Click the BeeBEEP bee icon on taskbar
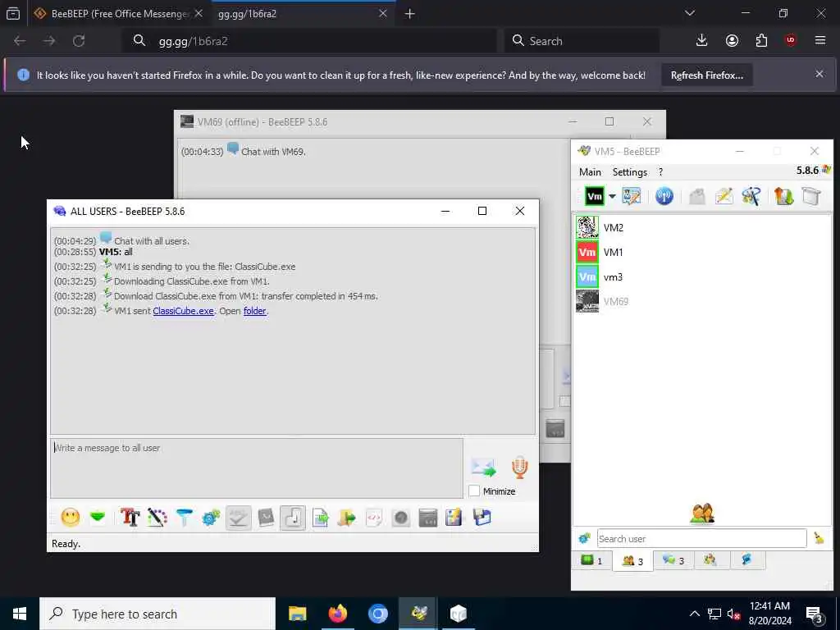The image size is (840, 630). pos(418,614)
